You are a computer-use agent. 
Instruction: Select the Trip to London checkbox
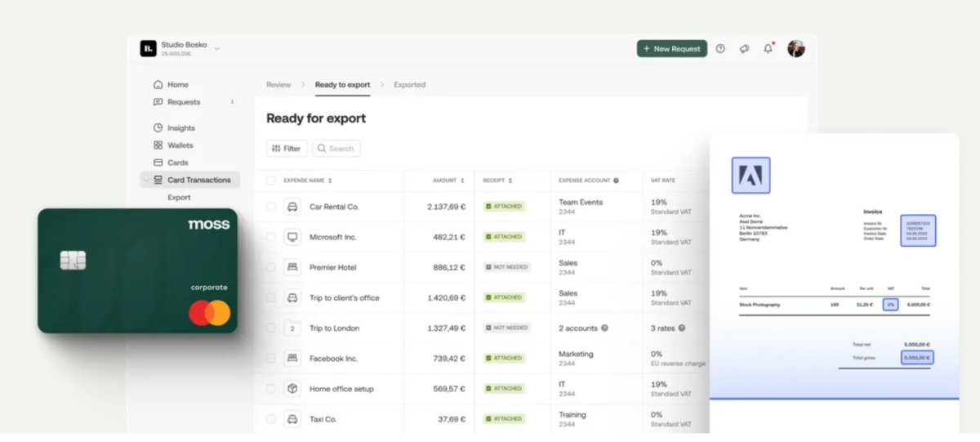point(271,328)
